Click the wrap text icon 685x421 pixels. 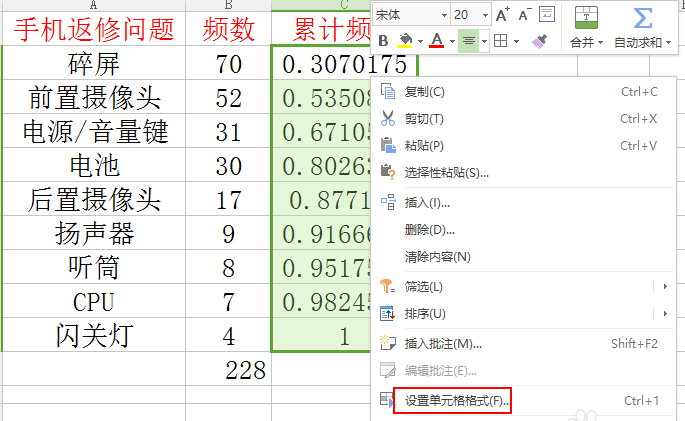pos(547,14)
